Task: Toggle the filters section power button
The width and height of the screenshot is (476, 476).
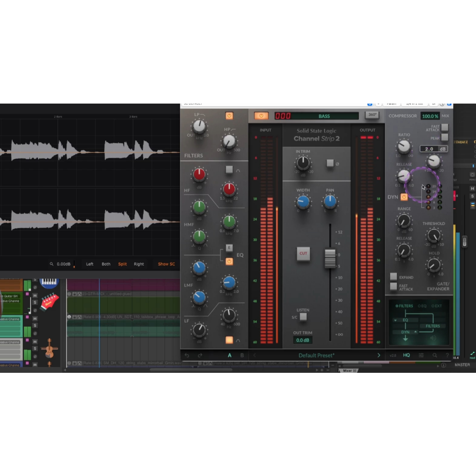Action: pyautogui.click(x=229, y=116)
